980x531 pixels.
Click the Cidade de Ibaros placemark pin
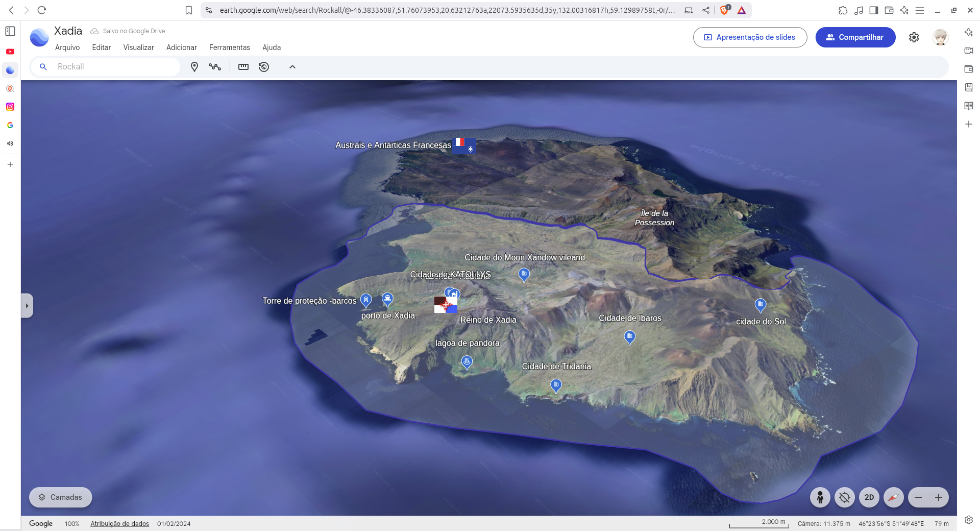(x=629, y=336)
